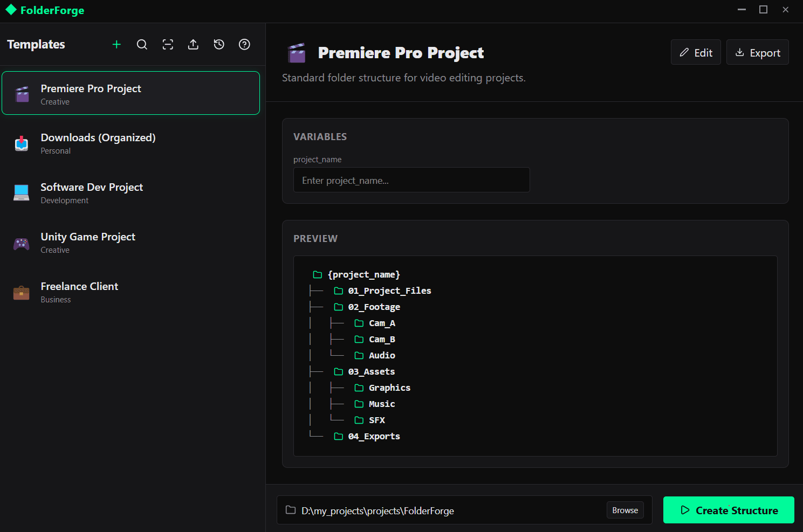Minimize the FolderForge window
This screenshot has width=803, height=532.
point(742,10)
